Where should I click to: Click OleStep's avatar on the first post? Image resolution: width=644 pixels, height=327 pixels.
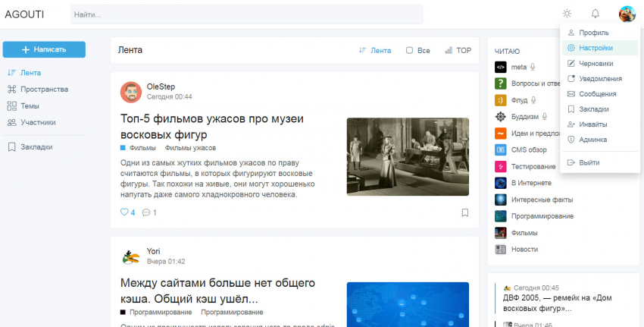pyautogui.click(x=131, y=92)
